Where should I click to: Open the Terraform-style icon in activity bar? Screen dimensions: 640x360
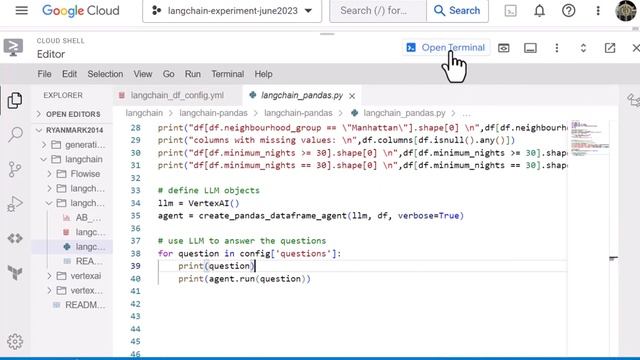coord(15,272)
